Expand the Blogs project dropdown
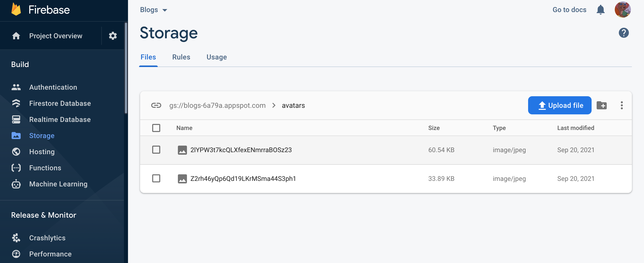 click(x=154, y=10)
